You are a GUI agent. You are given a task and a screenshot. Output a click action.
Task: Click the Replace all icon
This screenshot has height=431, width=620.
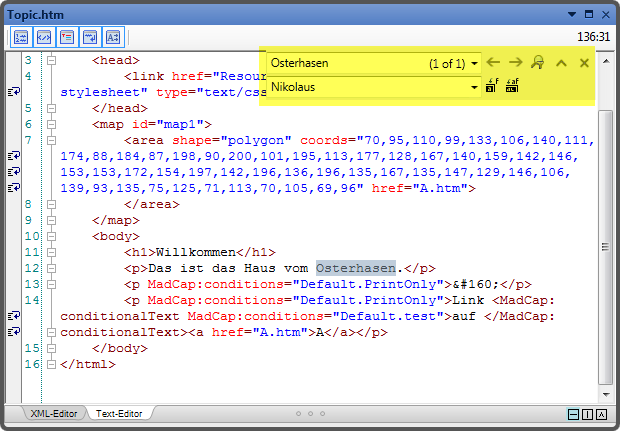512,87
